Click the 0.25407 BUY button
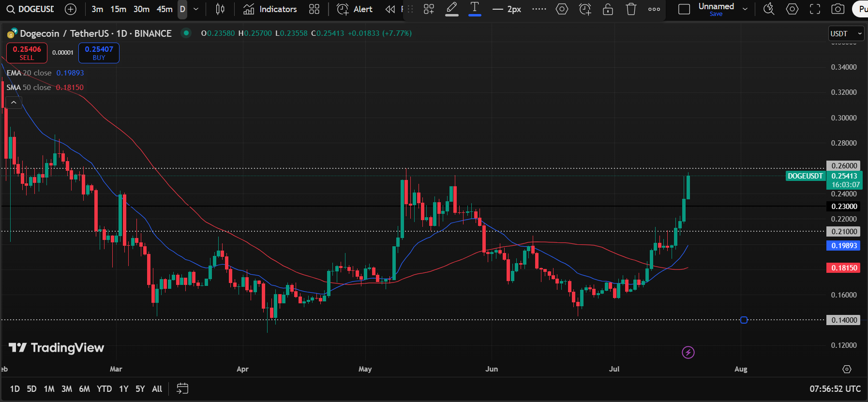868x402 pixels. pos(99,53)
